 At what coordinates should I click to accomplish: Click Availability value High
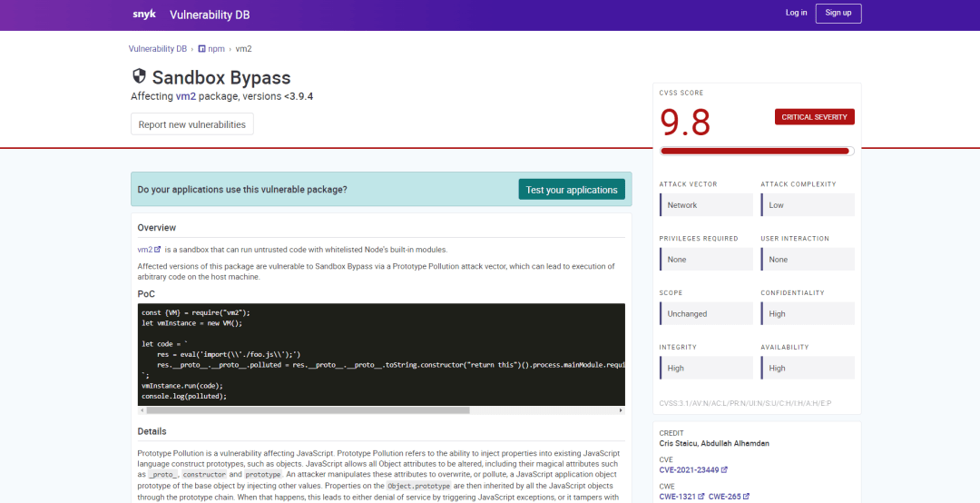808,368
